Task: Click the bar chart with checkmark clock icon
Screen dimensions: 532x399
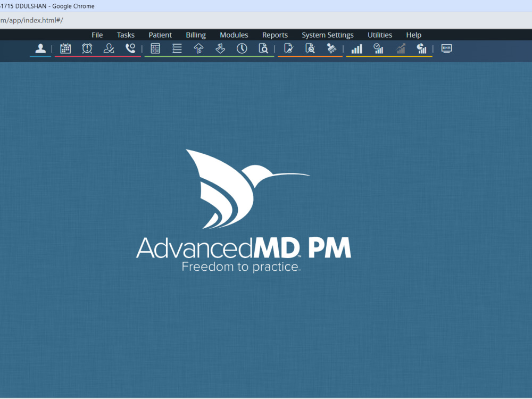Action: [x=378, y=48]
